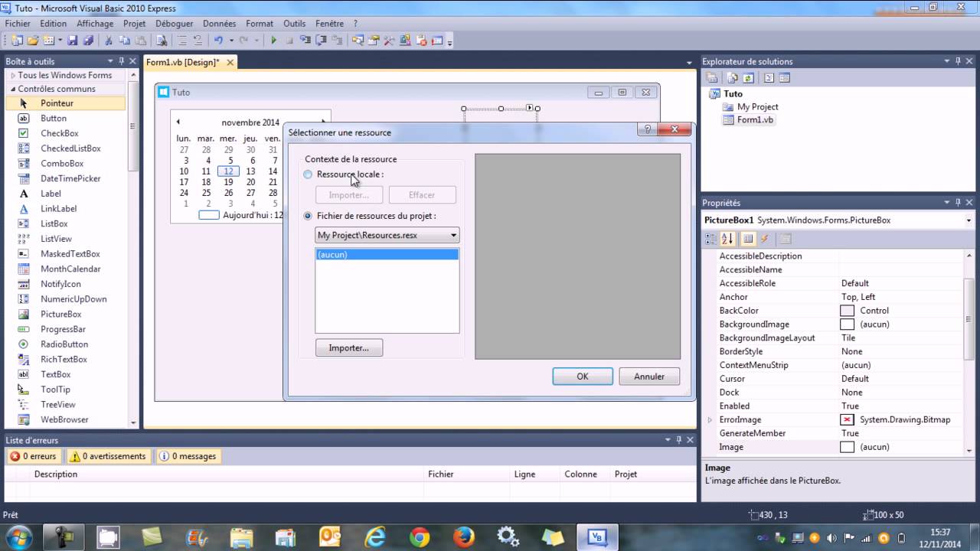Open the Outils menu

point(294,24)
